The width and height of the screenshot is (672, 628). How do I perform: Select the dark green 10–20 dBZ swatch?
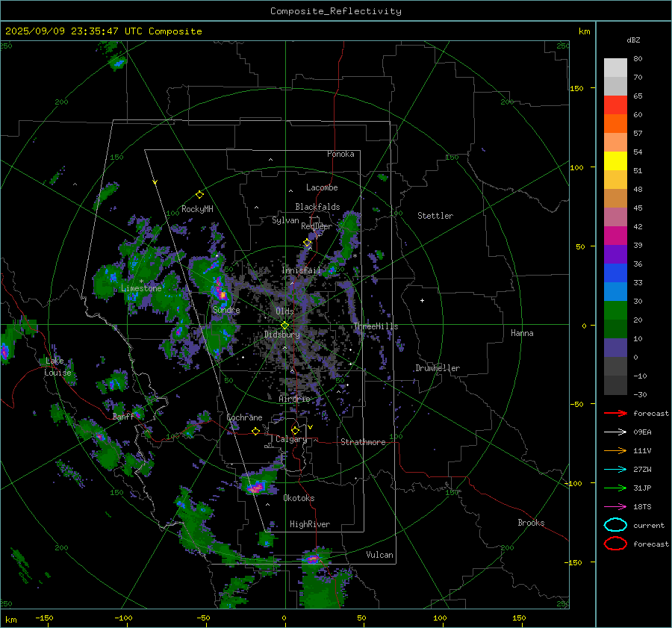[x=615, y=329]
